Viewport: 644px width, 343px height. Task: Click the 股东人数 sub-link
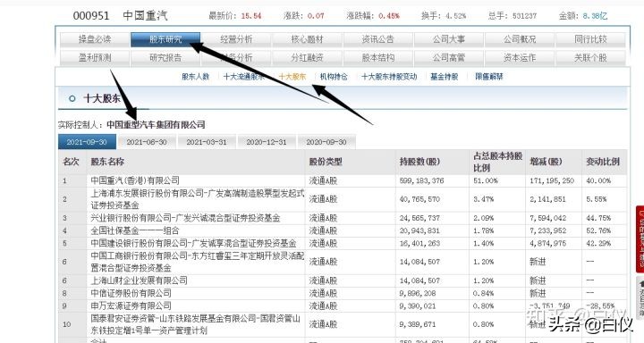point(196,76)
